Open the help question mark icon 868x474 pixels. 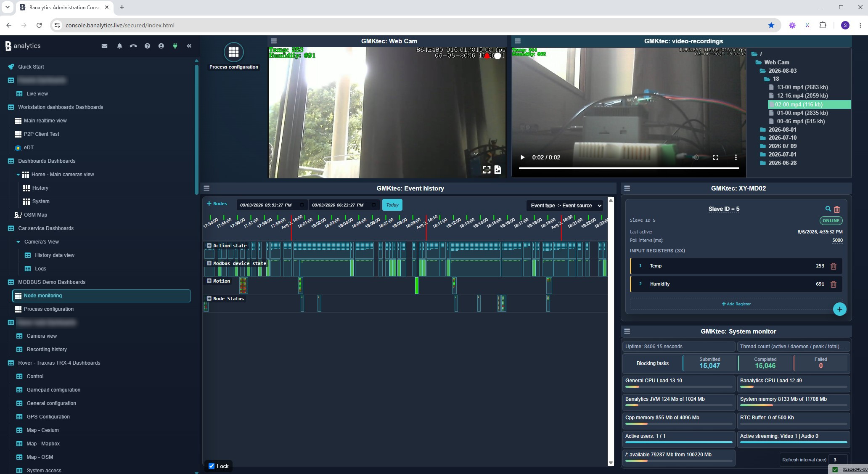pos(147,46)
